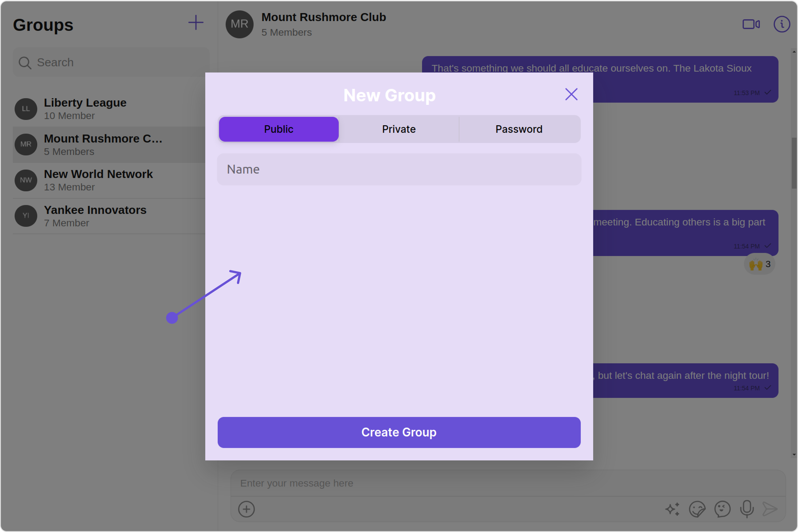
Task: Select the Public group type
Action: [279, 129]
